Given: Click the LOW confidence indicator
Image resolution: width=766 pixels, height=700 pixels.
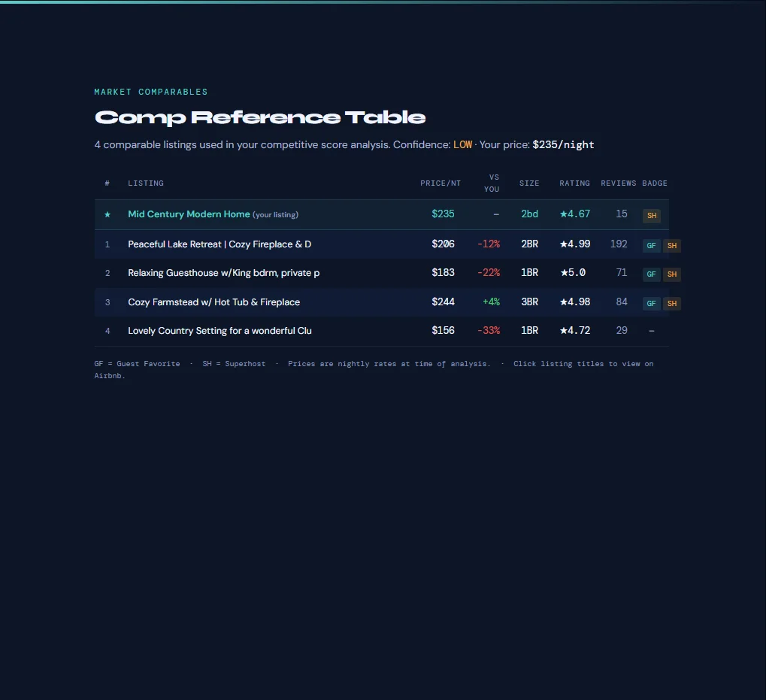Looking at the screenshot, I should [x=462, y=144].
